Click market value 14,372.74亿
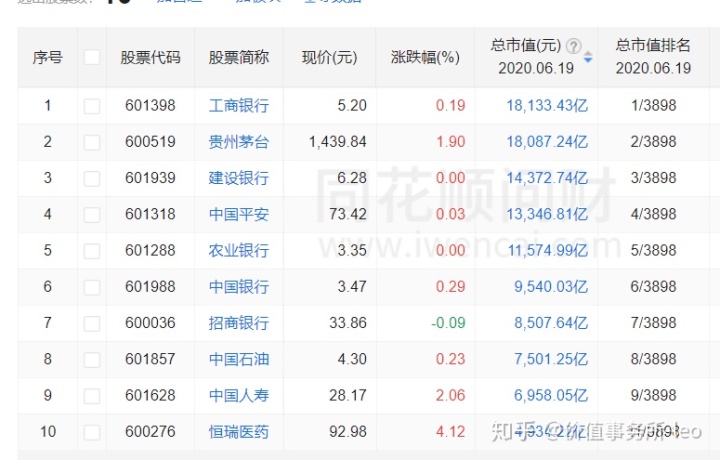This screenshot has height=460, width=720. click(547, 178)
